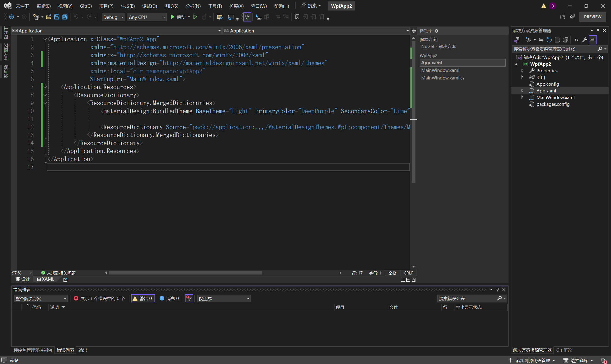Start without debugging using hollow play icon
Screen dimensions: 611x364
(x=195, y=17)
